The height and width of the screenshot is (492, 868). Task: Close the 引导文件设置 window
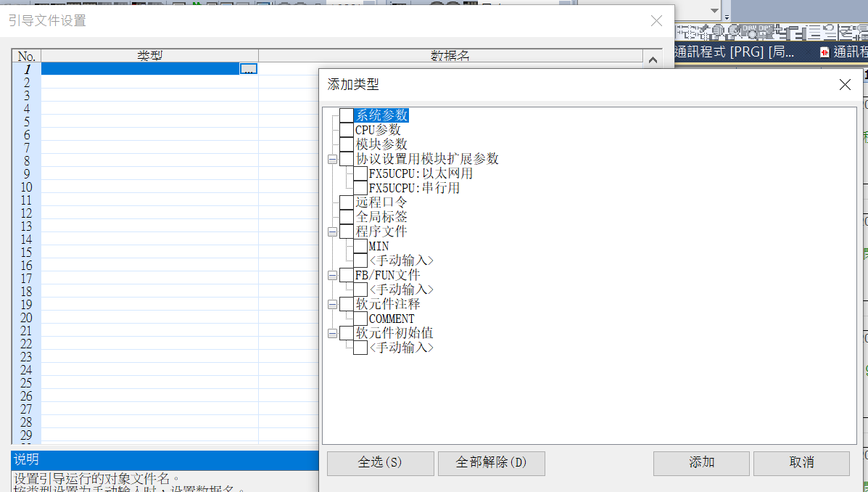[x=656, y=21]
